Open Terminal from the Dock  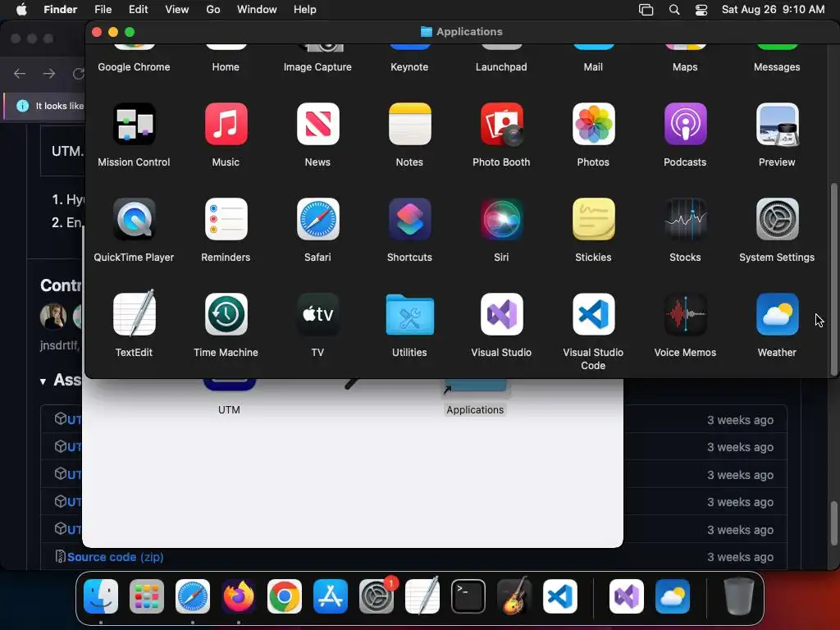[x=468, y=596]
